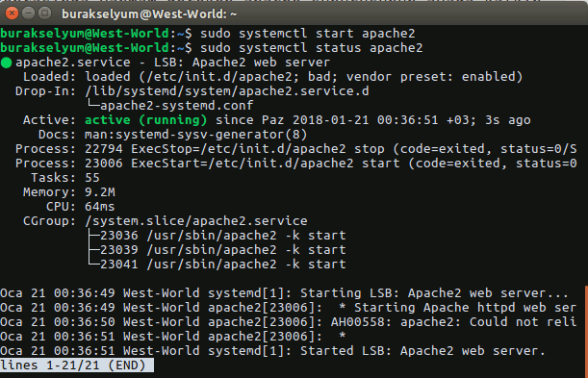Click process entry 23036 /usr/sbin/apache2
Viewport: 588px width, 378px height.
222,236
